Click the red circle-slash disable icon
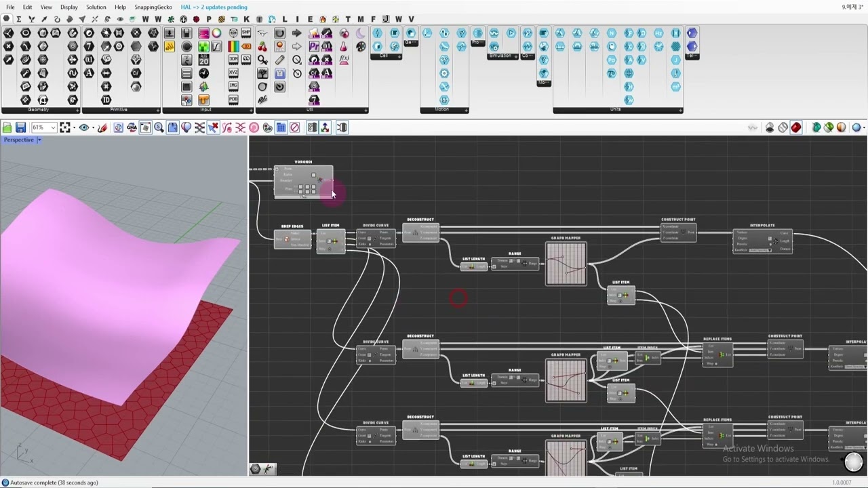868x488 pixels. [x=295, y=127]
